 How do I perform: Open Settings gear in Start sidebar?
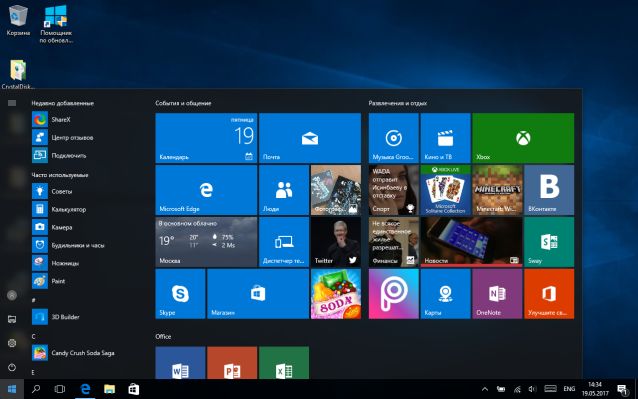(x=12, y=343)
